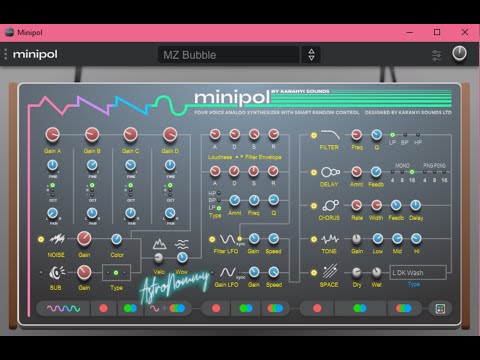Toggle the Gain LFO on/off LED
This screenshot has width=480, height=360.
point(212,272)
